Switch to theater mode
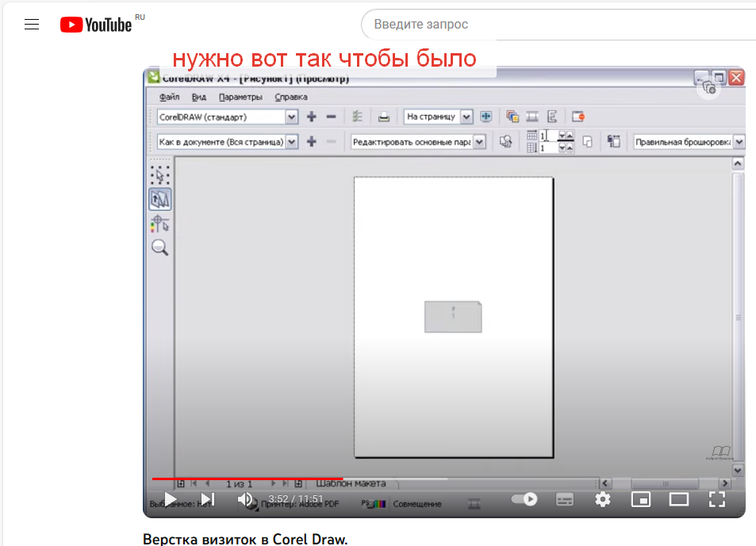Image resolution: width=756 pixels, height=546 pixels. click(x=679, y=500)
